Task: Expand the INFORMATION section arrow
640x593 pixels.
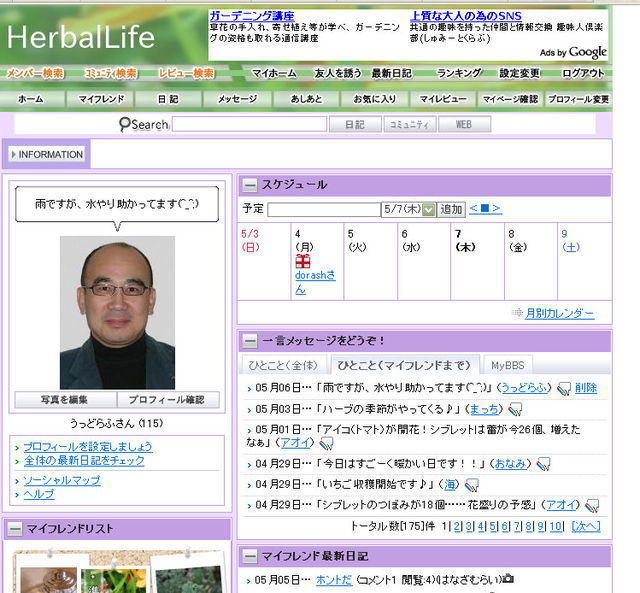Action: 13,154
